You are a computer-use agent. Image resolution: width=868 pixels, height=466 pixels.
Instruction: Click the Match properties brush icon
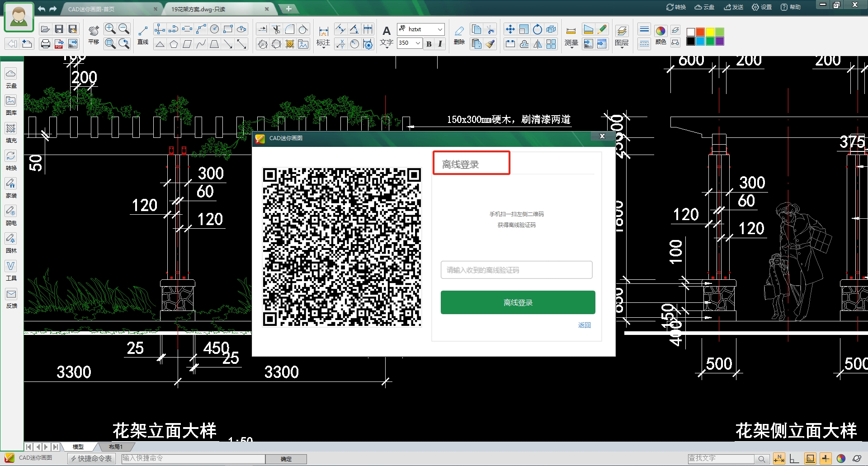[x=491, y=44]
